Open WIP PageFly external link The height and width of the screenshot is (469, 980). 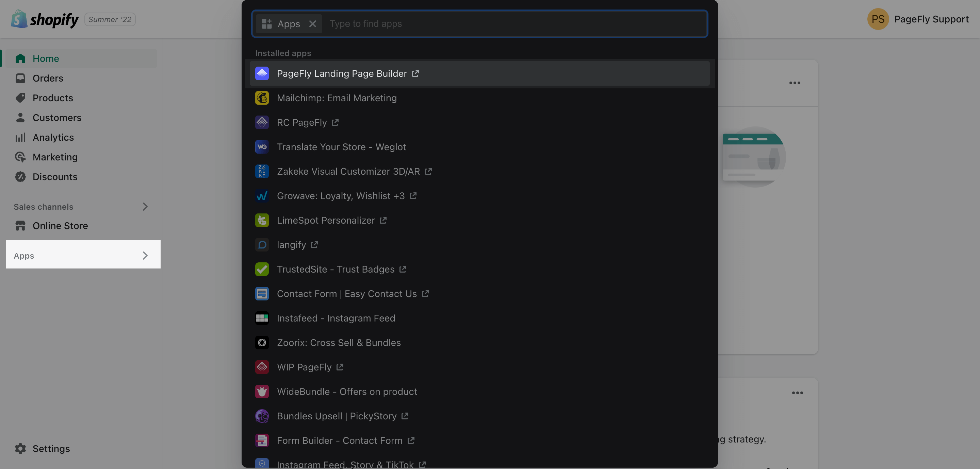pyautogui.click(x=340, y=367)
